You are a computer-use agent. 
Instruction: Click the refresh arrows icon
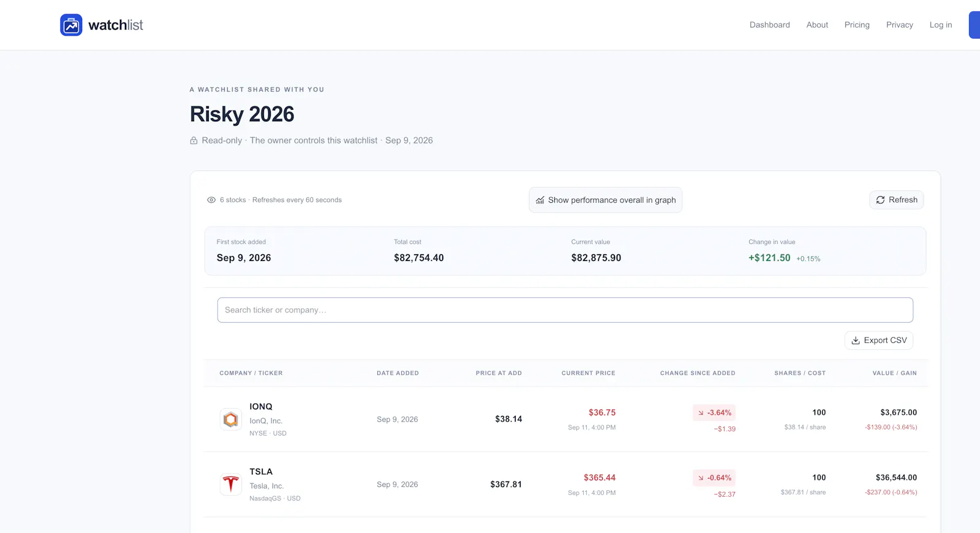click(x=880, y=200)
